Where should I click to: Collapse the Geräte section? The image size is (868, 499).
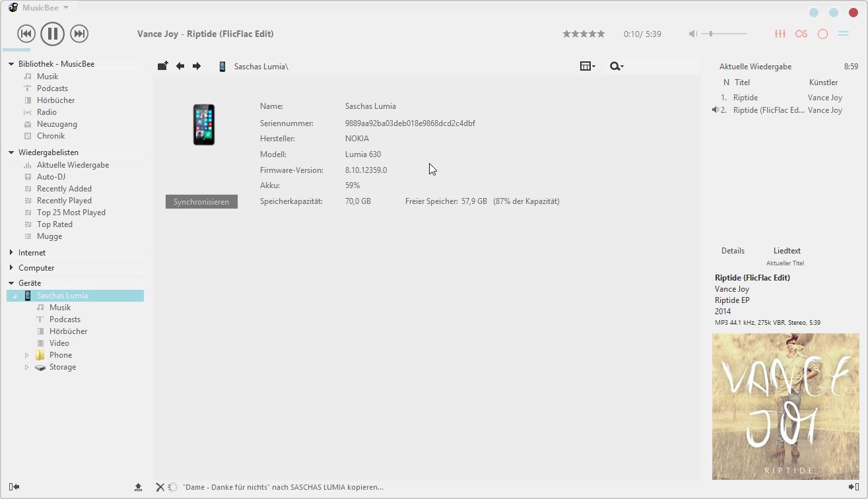tap(11, 283)
